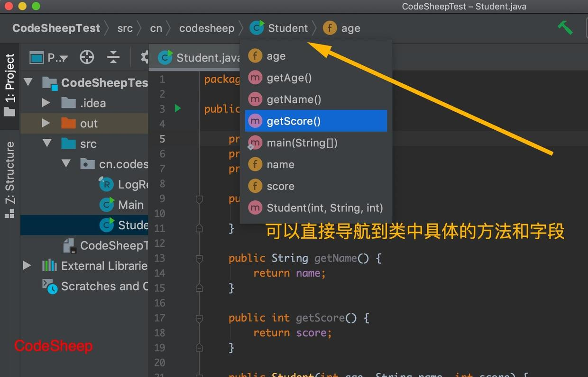Click the Main class icon in tree
The image size is (588, 377).
point(106,205)
